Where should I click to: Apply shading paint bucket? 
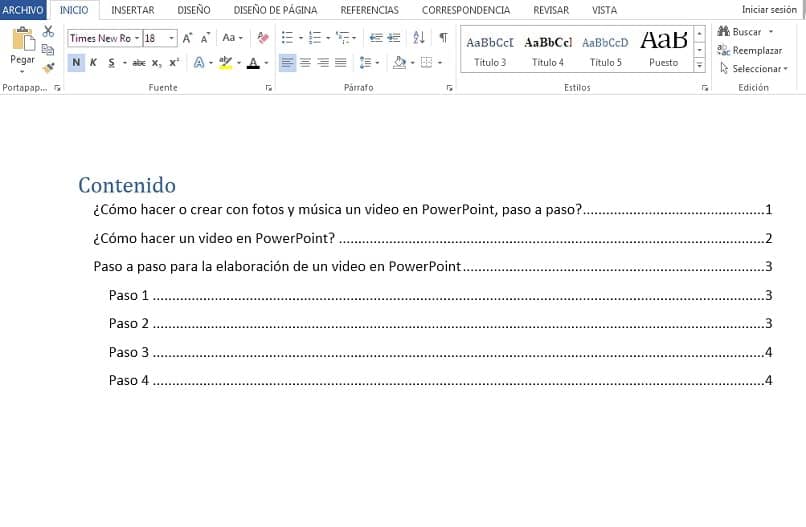[399, 63]
